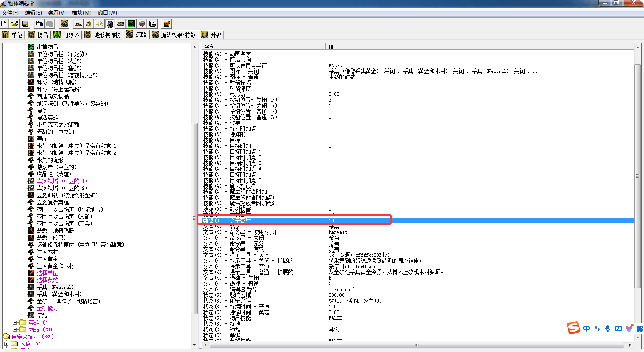This screenshot has height=352, width=644.
Task: Test the map with red checkmark icon
Action: [x=166, y=23]
